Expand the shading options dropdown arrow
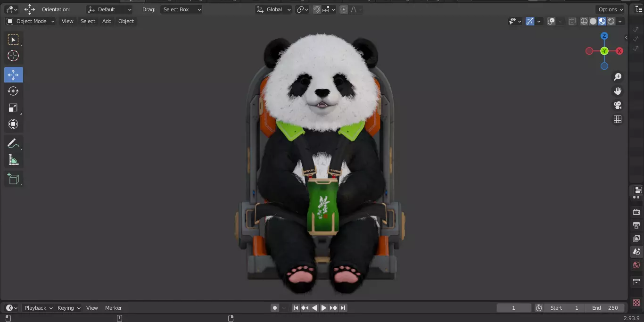Viewport: 644px width, 322px height. click(620, 21)
